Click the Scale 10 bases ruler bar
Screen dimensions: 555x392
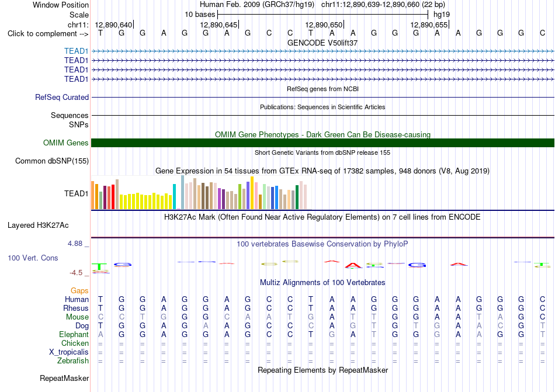click(323, 15)
